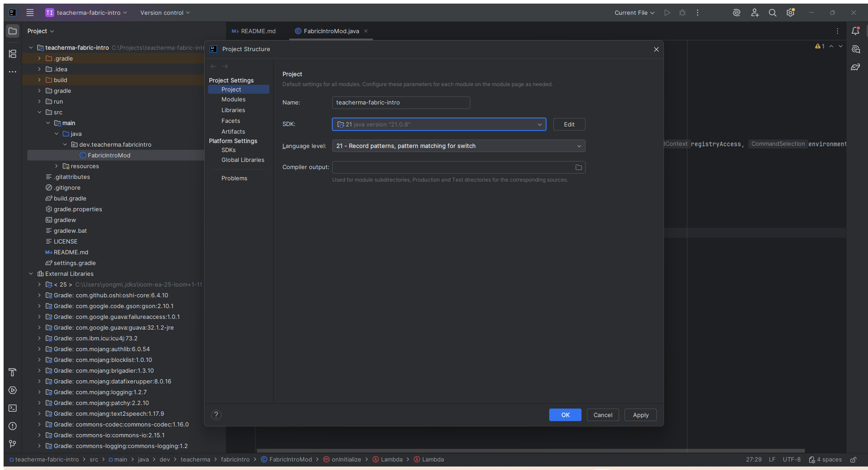Open the Project tool window icon
Image resolution: width=868 pixels, height=470 pixels.
point(13,31)
